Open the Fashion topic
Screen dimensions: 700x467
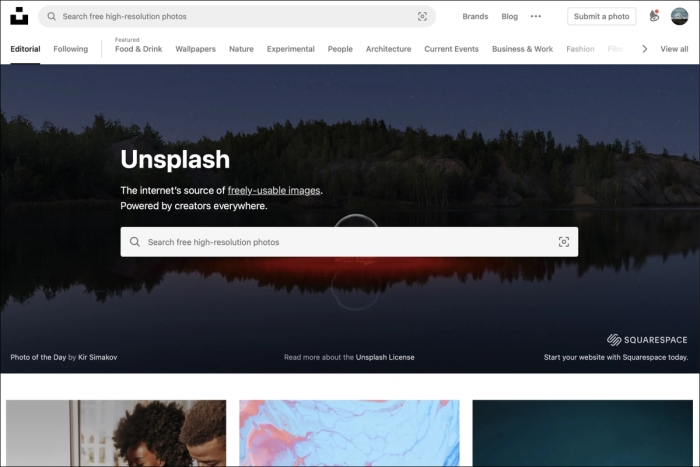click(580, 49)
